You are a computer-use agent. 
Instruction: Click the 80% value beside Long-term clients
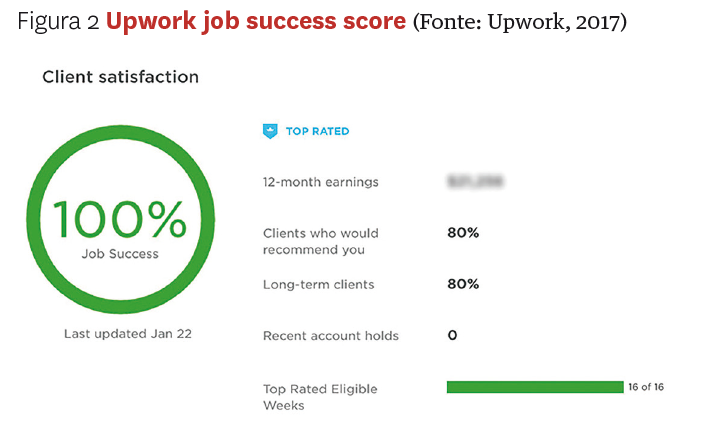pyautogui.click(x=463, y=284)
